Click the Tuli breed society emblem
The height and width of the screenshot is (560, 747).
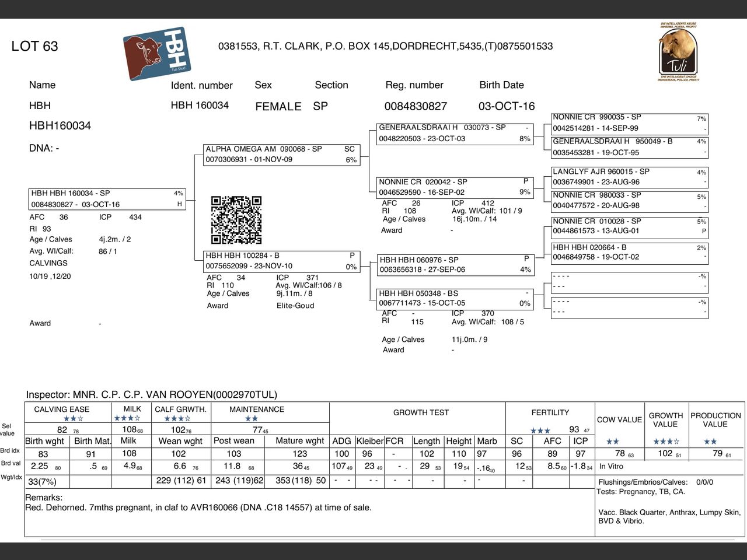pos(678,51)
